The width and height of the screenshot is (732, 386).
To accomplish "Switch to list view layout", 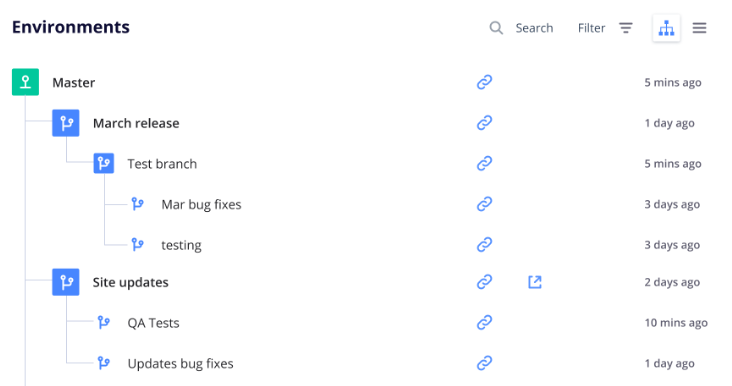I will point(699,28).
